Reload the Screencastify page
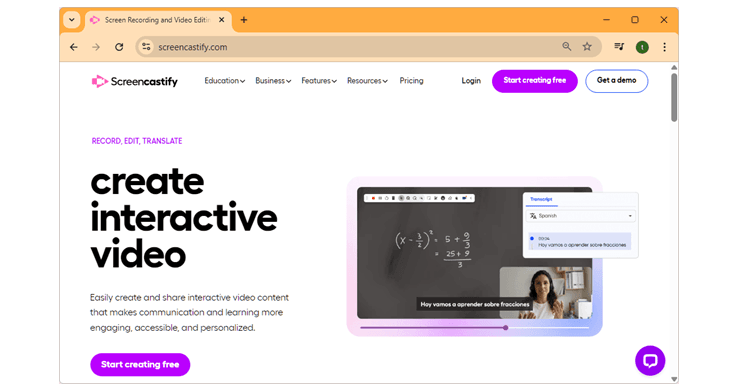Image resolution: width=730 pixels, height=390 pixels. click(x=119, y=47)
